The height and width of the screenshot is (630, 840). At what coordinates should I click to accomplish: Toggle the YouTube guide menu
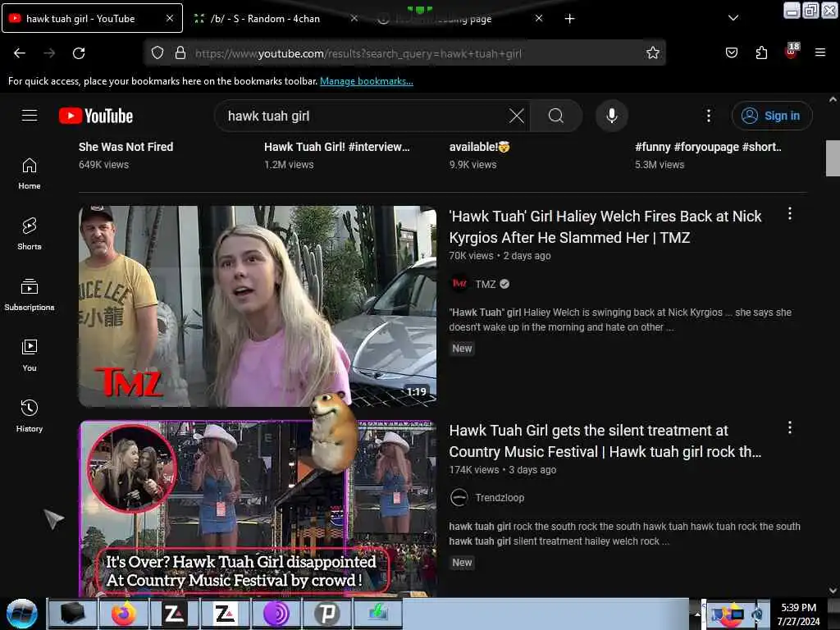tap(30, 116)
